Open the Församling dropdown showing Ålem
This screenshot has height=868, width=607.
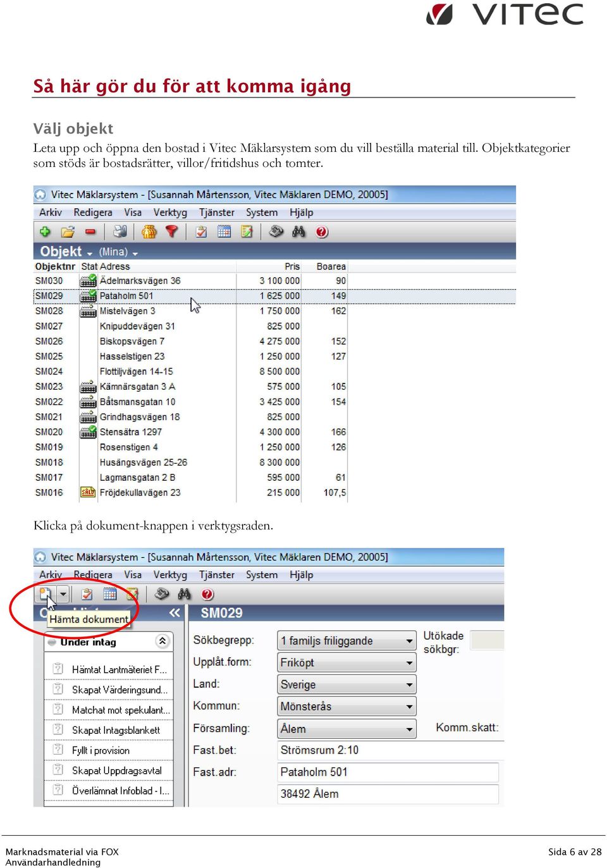point(346,729)
